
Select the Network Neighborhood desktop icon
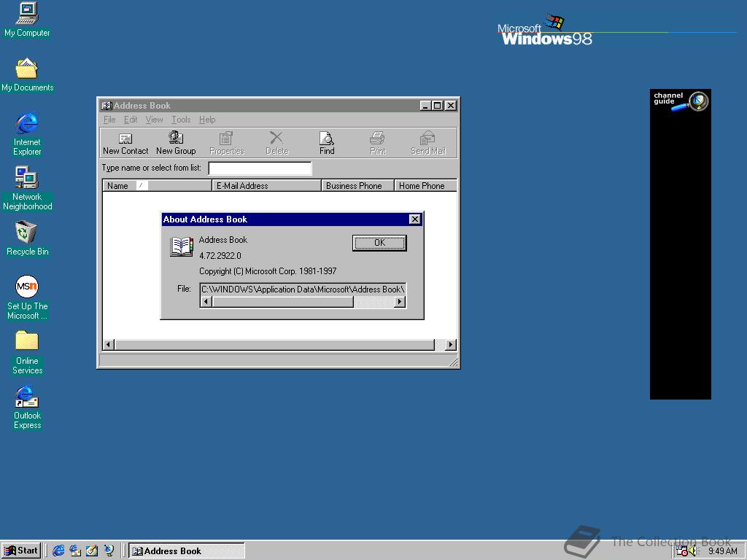point(27,189)
